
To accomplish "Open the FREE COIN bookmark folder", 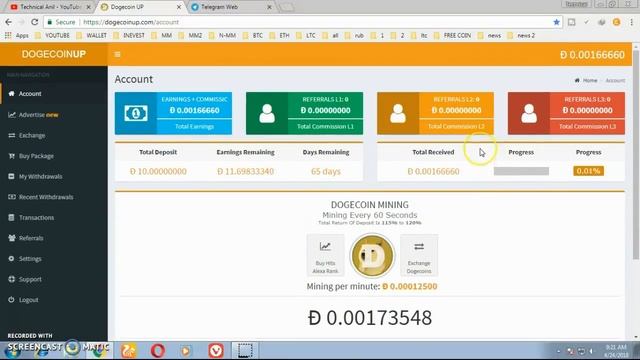I will click(452, 36).
